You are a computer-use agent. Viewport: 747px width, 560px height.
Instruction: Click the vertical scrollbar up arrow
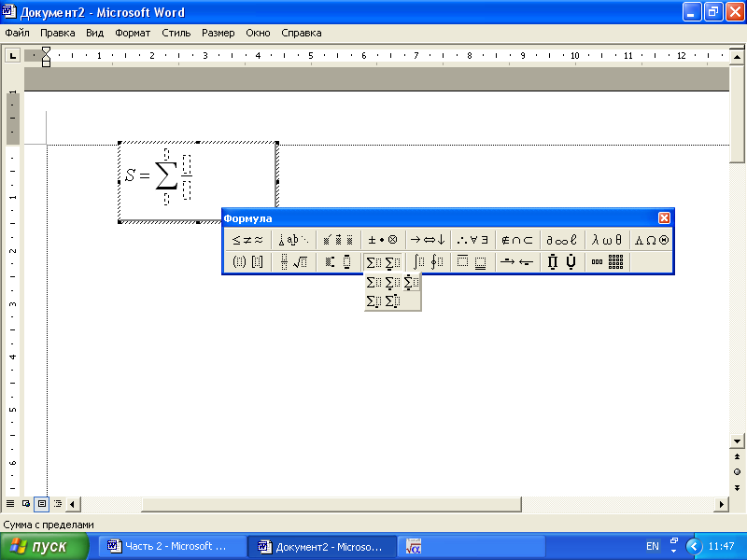(x=737, y=57)
